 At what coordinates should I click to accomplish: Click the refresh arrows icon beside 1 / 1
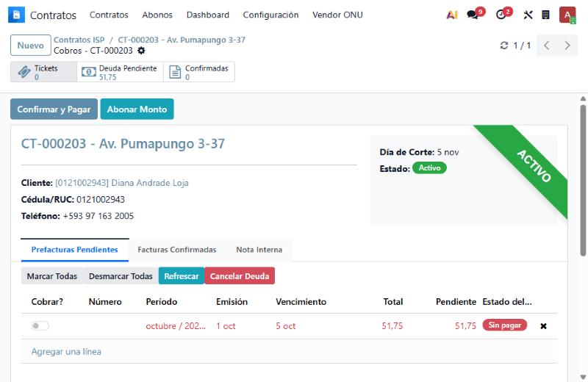(x=504, y=46)
